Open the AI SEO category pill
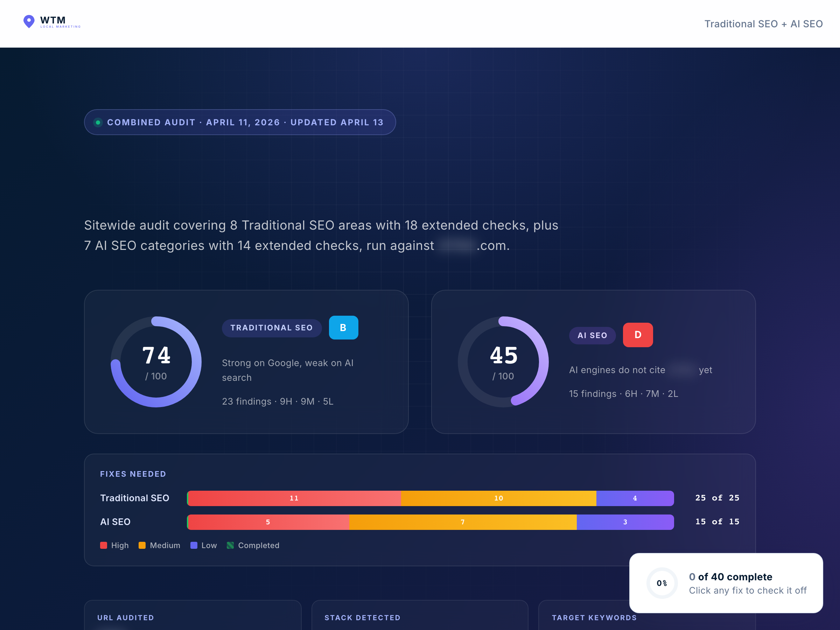The image size is (840, 630). point(592,335)
